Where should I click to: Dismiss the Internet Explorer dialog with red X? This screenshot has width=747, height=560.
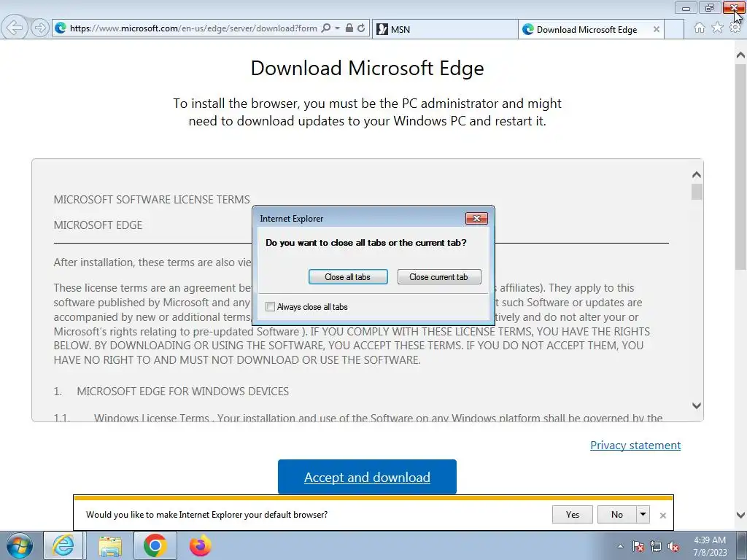[x=476, y=219]
